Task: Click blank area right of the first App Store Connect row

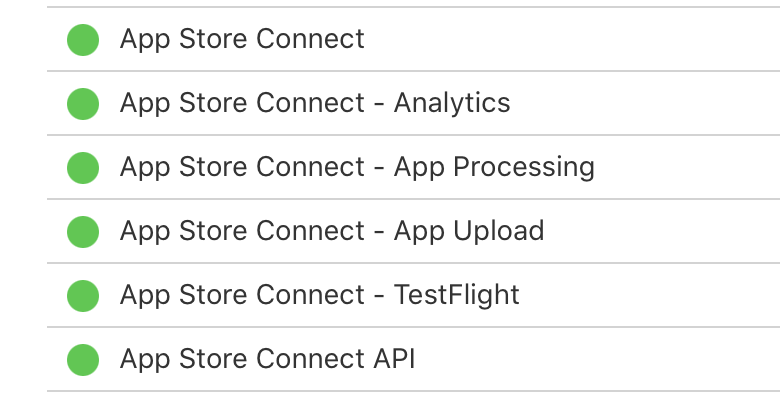Action: pos(572,40)
